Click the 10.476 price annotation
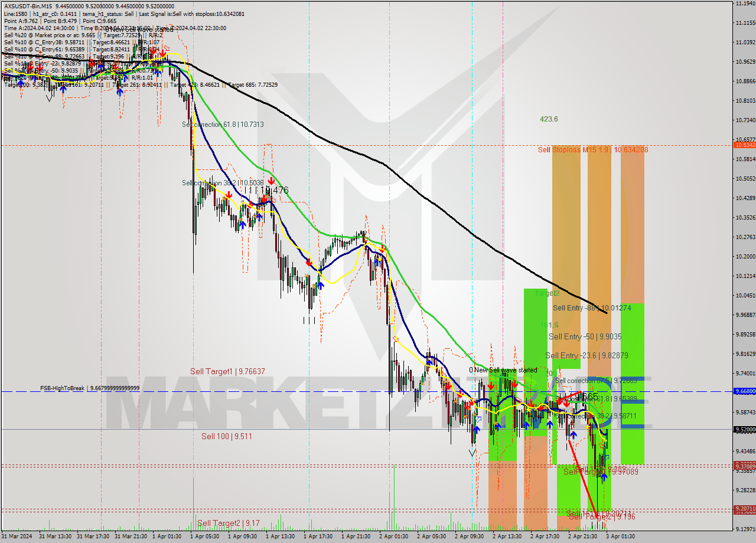756x543 pixels. [274, 190]
